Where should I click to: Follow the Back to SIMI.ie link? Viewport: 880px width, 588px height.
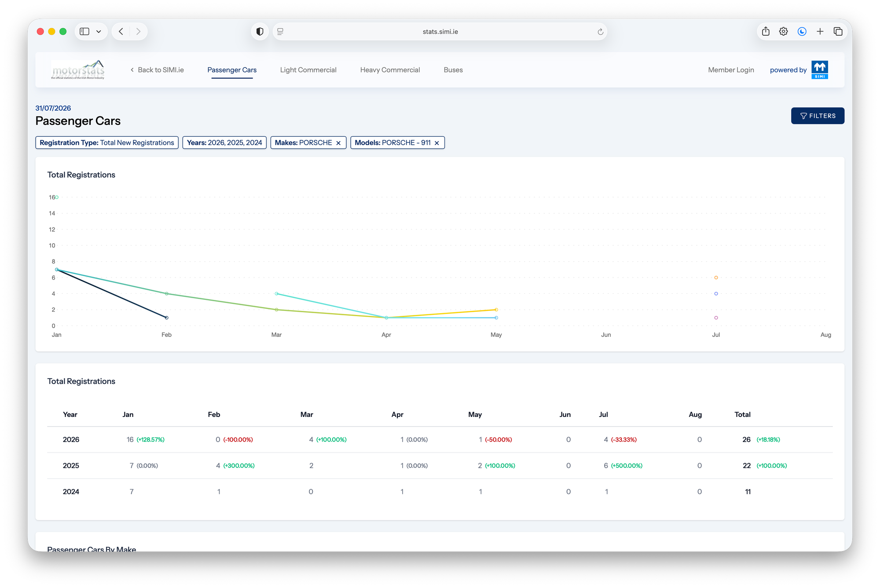point(157,70)
